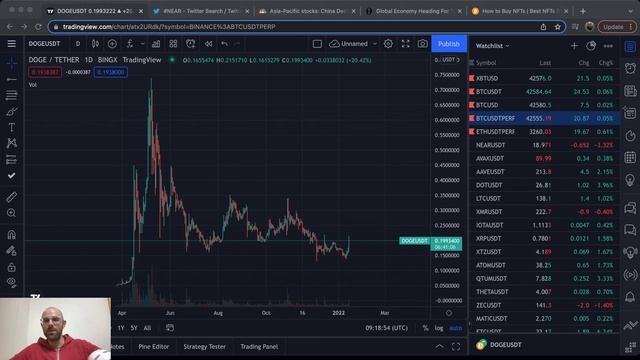Toggle percent scale on price axis

[425, 328]
